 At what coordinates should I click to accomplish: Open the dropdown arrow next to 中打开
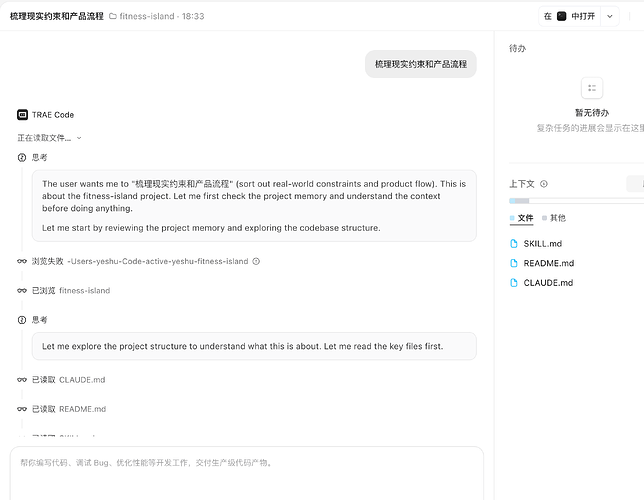click(x=610, y=16)
